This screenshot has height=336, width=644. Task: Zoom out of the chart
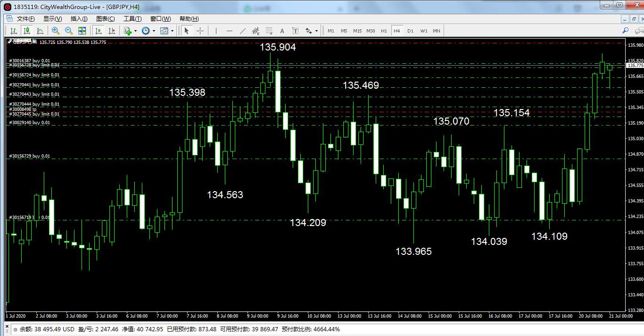point(69,31)
